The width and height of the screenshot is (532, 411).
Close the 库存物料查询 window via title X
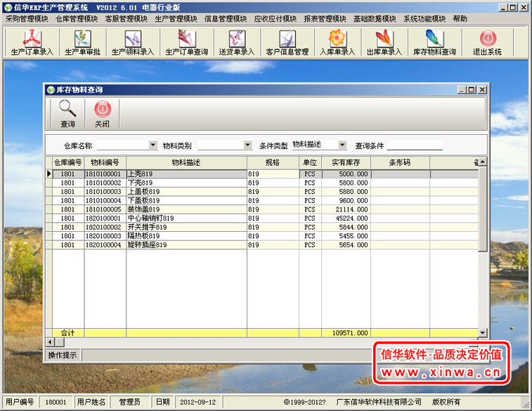482,90
